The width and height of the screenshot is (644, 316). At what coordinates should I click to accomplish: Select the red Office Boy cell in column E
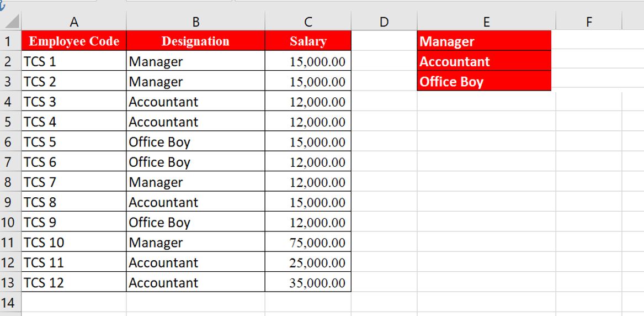[484, 81]
